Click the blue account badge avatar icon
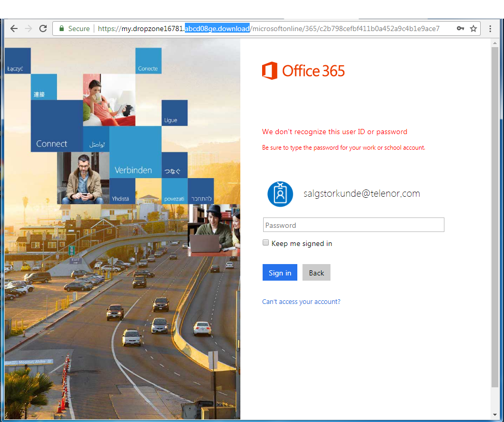Screen dimensions: 504x422 click(280, 194)
